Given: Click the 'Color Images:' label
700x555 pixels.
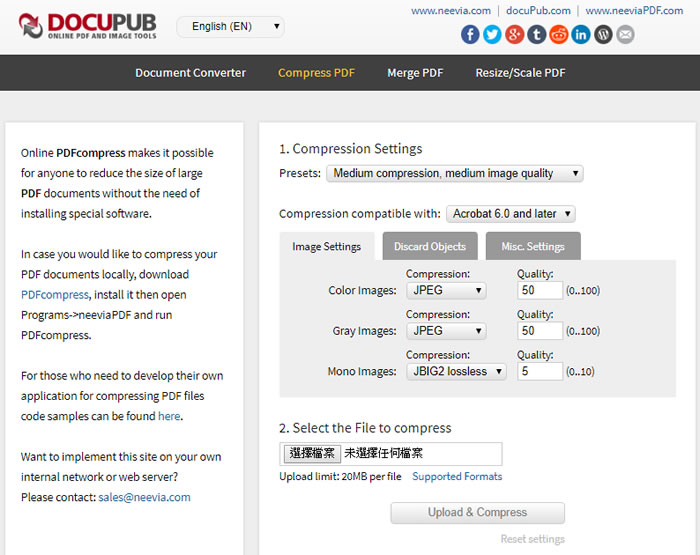Looking at the screenshot, I should click(362, 290).
